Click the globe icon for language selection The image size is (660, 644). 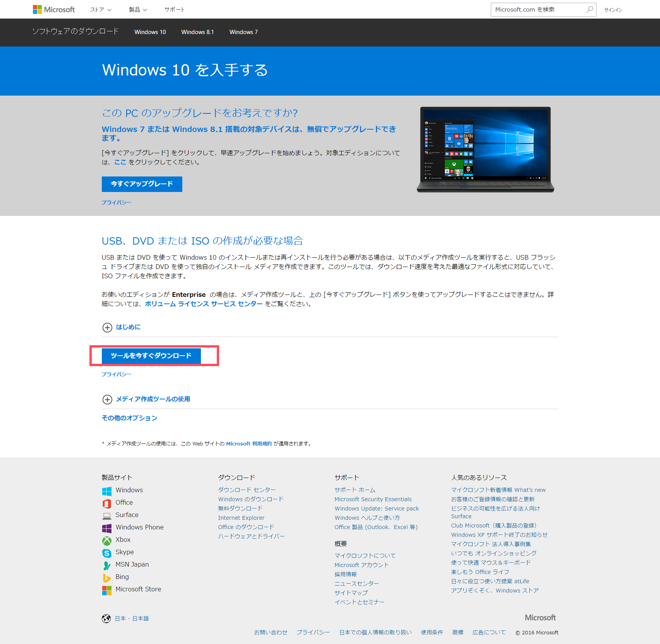pyautogui.click(x=106, y=618)
